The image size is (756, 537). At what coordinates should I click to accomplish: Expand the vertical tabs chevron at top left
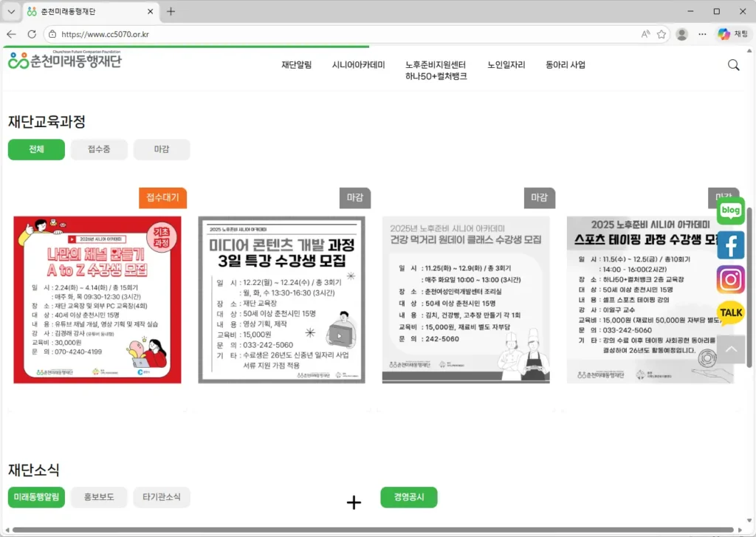click(10, 11)
